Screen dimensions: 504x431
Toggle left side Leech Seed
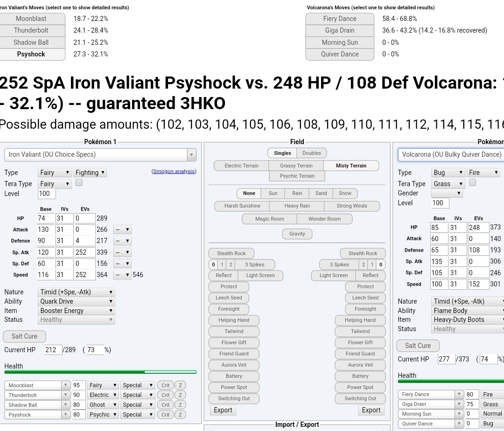coord(229,298)
